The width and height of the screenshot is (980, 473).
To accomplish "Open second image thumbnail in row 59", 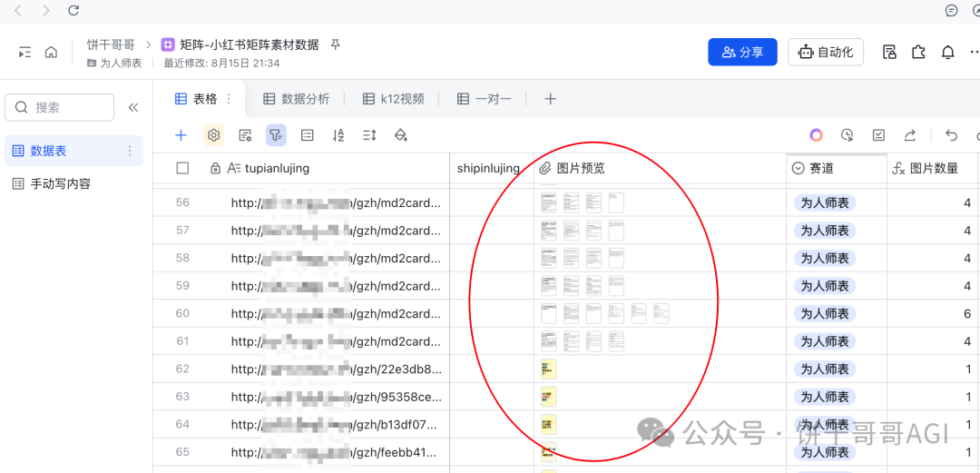I will [x=572, y=286].
